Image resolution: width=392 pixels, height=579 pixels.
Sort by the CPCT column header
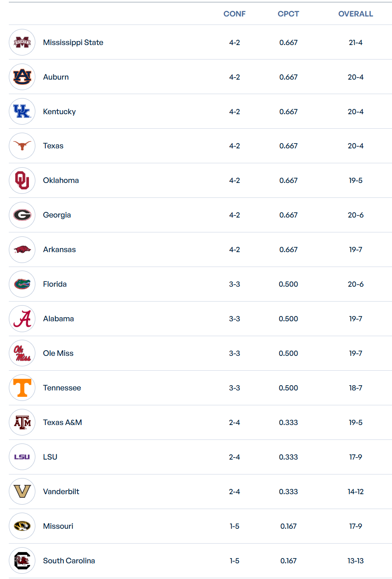coord(288,14)
